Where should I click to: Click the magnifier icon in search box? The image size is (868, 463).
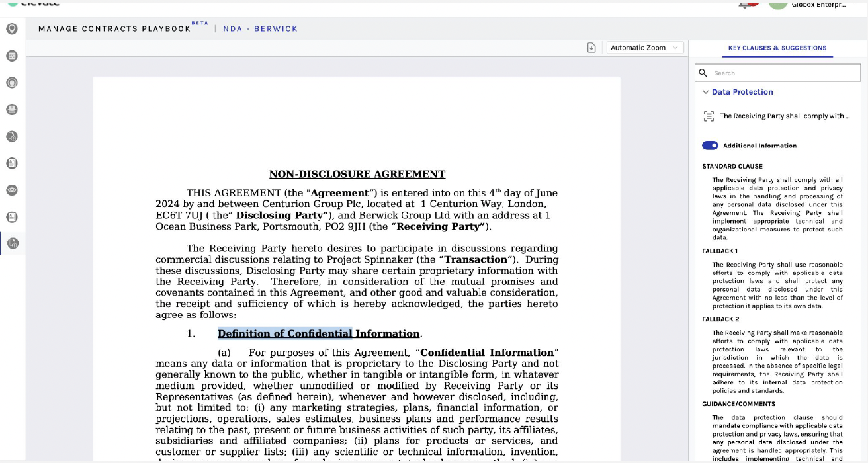click(703, 73)
